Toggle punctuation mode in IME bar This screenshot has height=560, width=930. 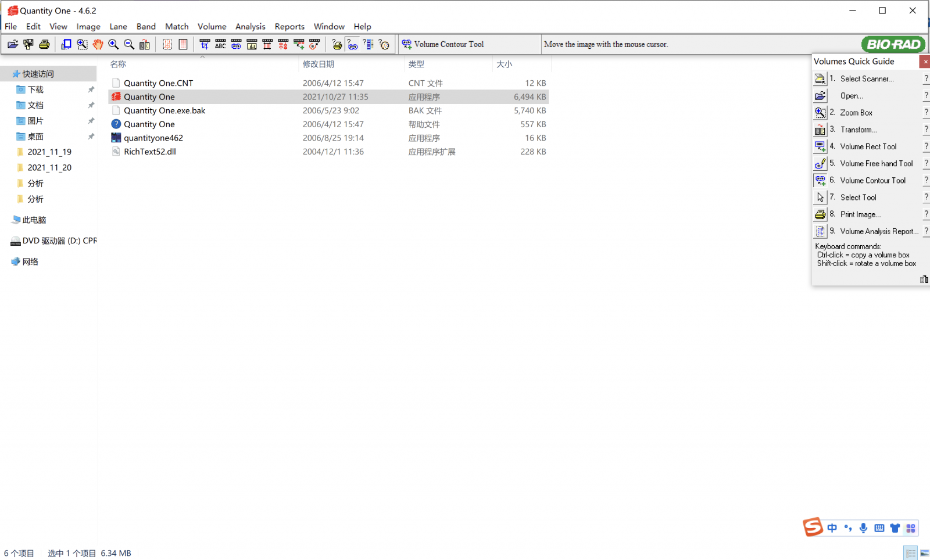848,528
